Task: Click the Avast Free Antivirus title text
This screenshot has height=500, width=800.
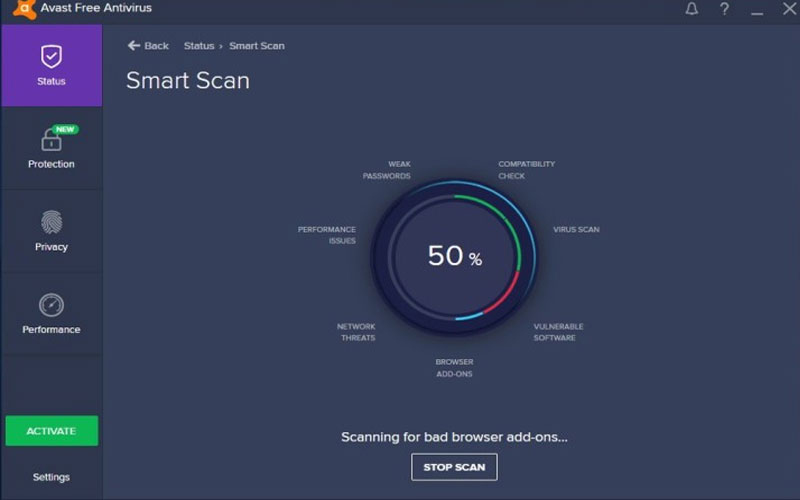Action: point(96,8)
